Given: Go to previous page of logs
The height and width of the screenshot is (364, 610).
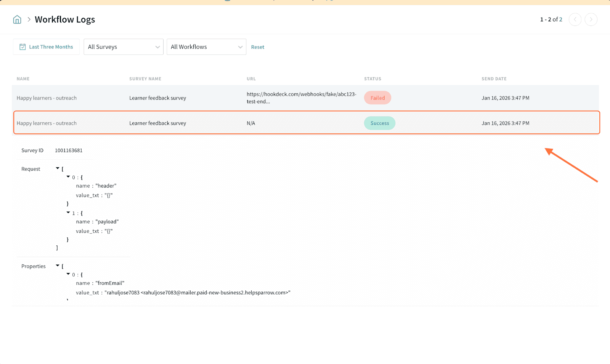Looking at the screenshot, I should point(575,19).
